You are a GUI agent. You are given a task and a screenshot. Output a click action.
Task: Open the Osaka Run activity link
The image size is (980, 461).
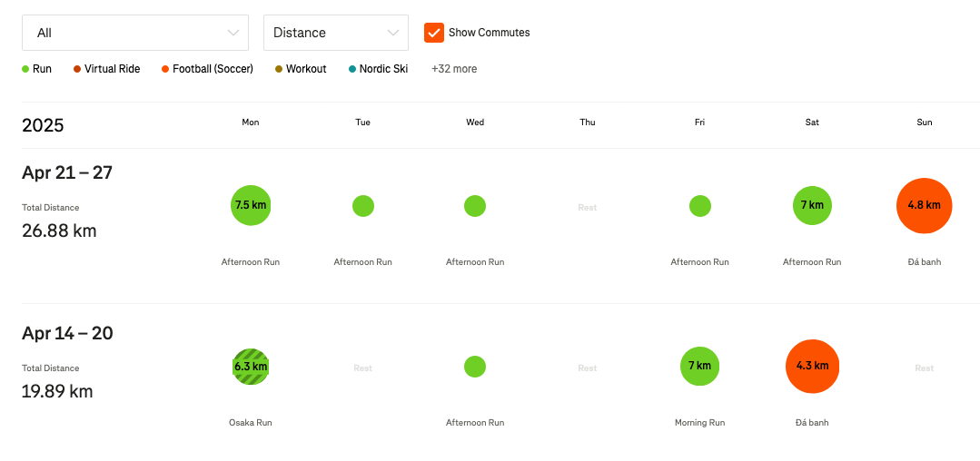click(x=251, y=423)
